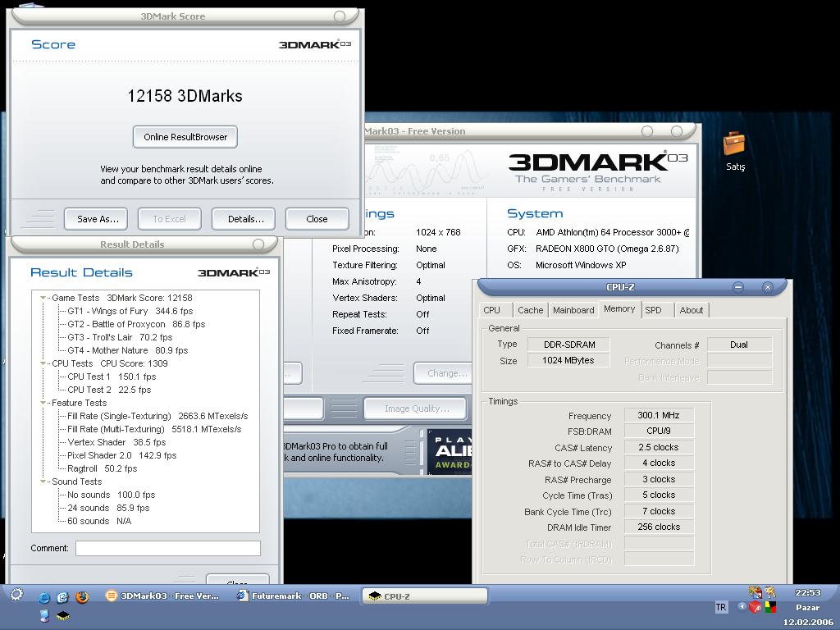Click the CPU-Z taskbar button

click(x=425, y=596)
